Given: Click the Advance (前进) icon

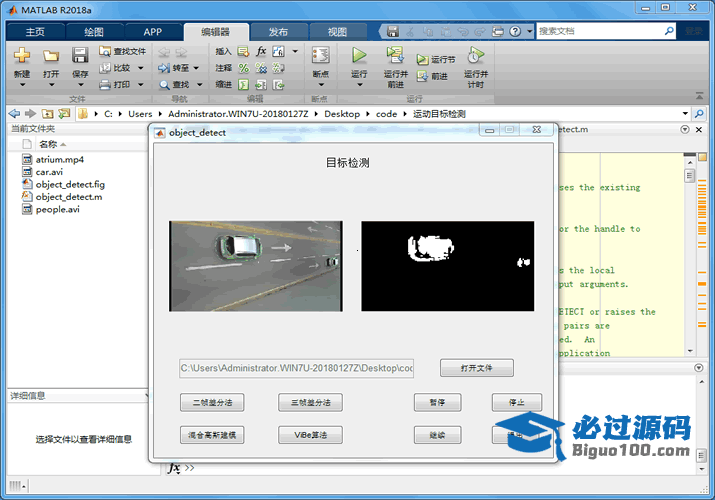Looking at the screenshot, I should 422,76.
